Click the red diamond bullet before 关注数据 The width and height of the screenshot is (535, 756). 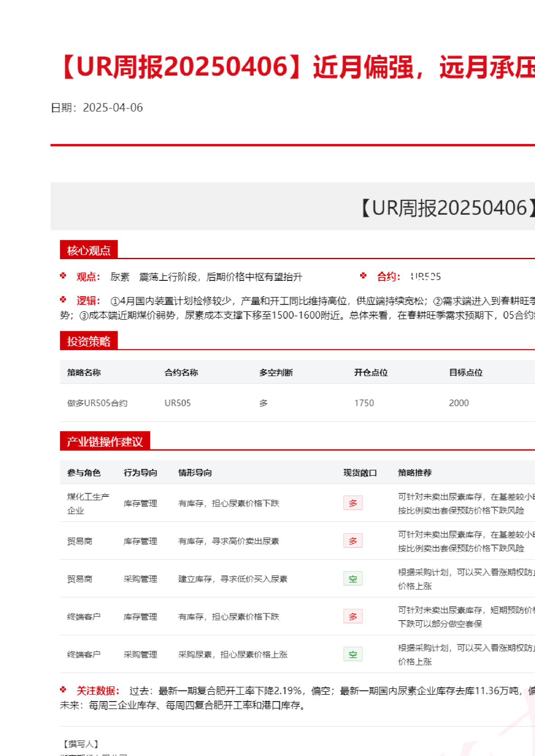[63, 690]
